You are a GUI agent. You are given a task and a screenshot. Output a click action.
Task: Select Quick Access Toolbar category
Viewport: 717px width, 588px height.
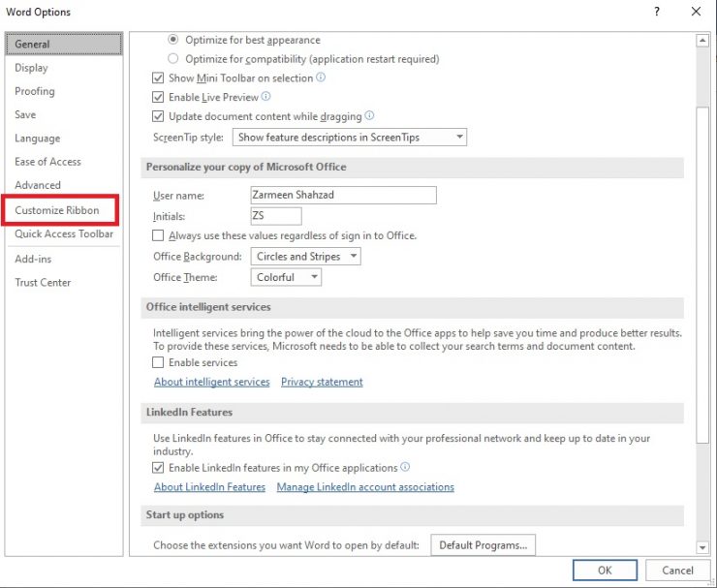click(64, 233)
